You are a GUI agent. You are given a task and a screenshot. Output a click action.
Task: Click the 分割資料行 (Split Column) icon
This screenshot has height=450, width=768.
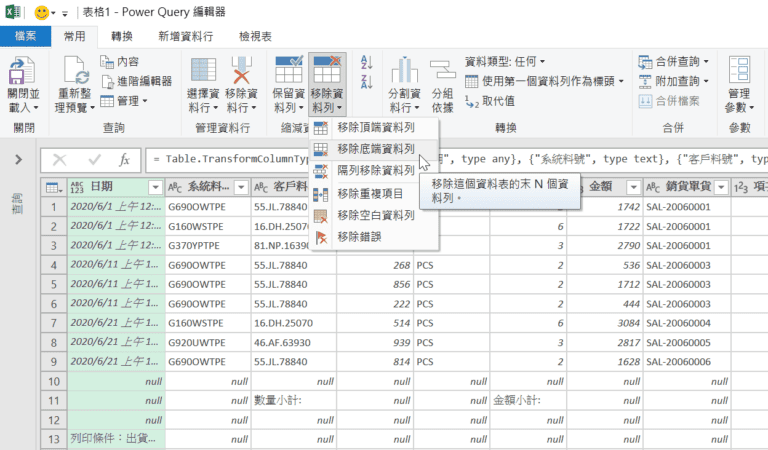coord(404,71)
